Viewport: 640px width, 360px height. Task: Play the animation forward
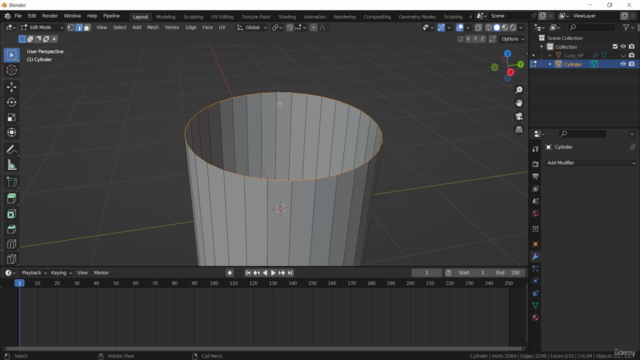coord(273,273)
